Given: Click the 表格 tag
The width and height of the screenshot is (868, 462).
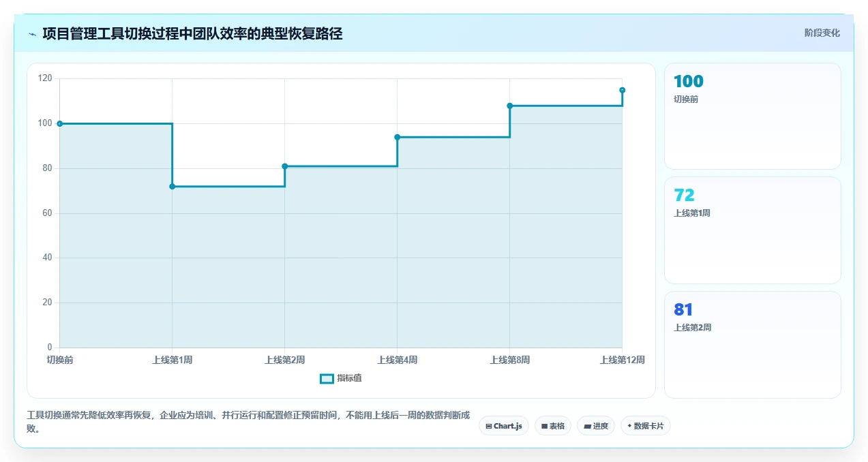Looking at the screenshot, I should (553, 426).
